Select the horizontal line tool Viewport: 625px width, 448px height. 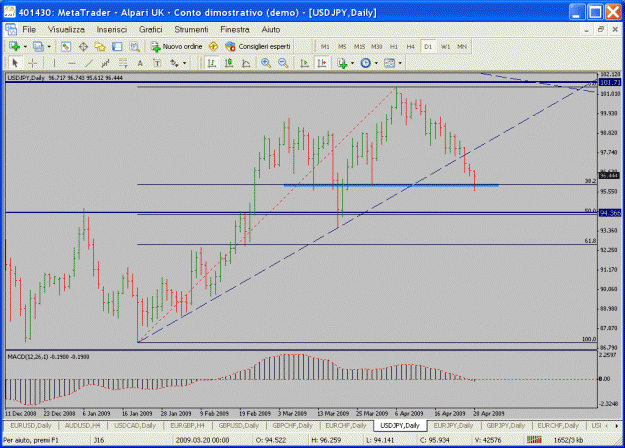click(x=72, y=63)
